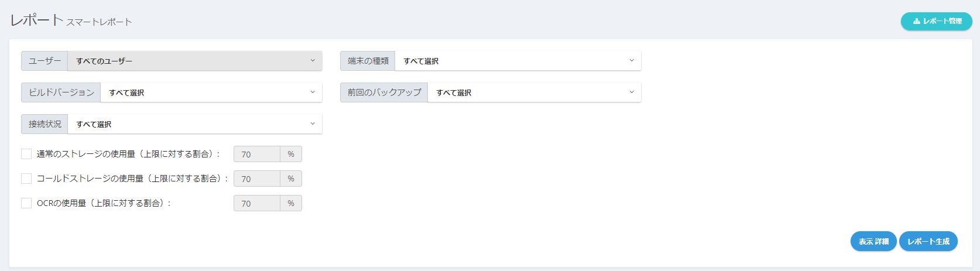
Task: Click the % symbol beside OCRの使用量 field
Action: 291,203
